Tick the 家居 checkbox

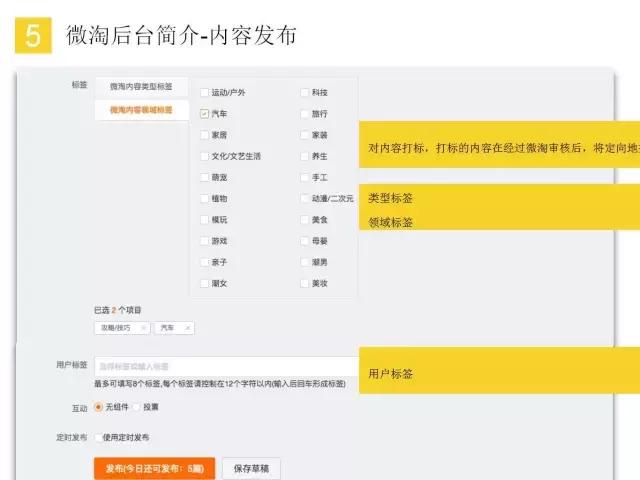tap(204, 135)
